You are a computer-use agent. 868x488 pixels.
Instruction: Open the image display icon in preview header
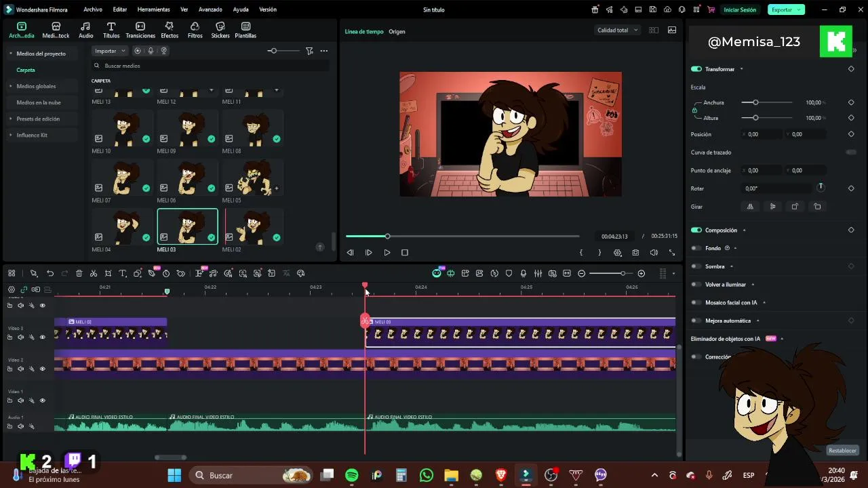point(672,30)
